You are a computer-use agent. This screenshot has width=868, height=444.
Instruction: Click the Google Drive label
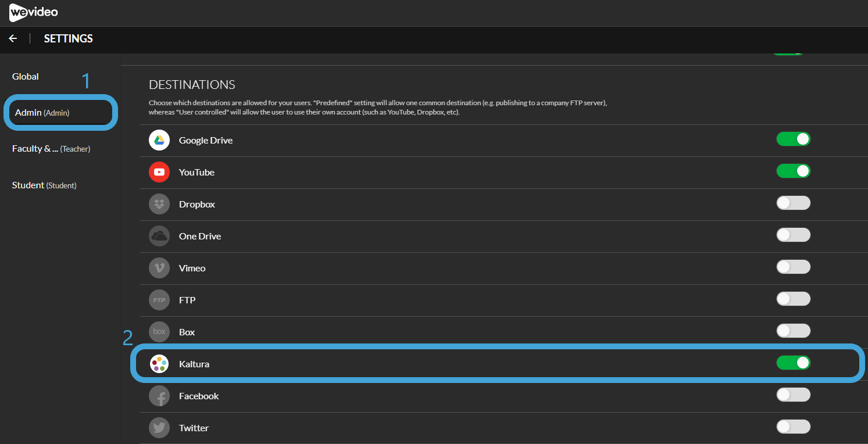coord(206,141)
